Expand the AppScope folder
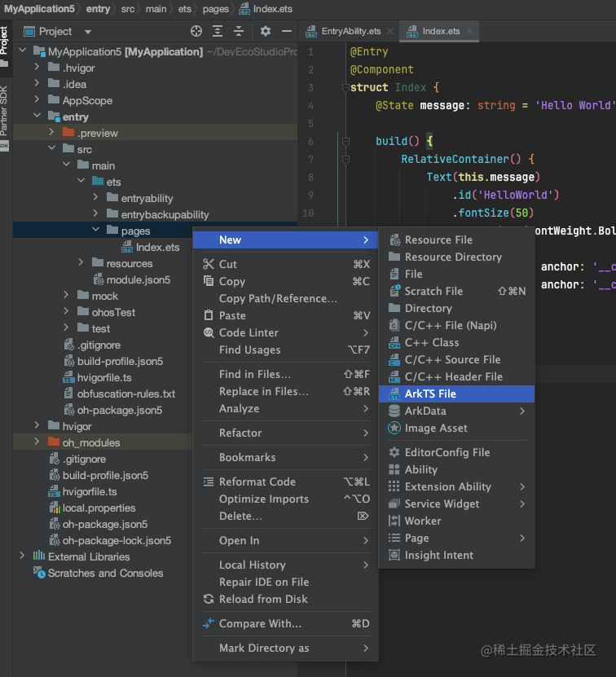Screen dimensions: 616x677 coord(37,99)
